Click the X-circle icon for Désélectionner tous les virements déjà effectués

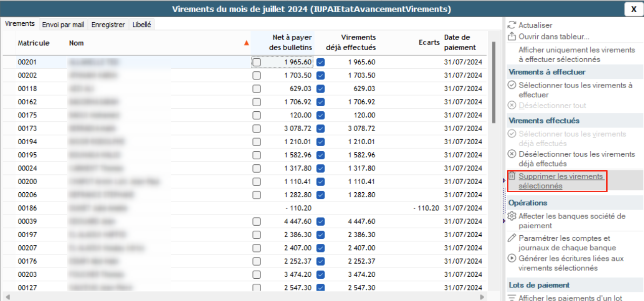tap(511, 154)
